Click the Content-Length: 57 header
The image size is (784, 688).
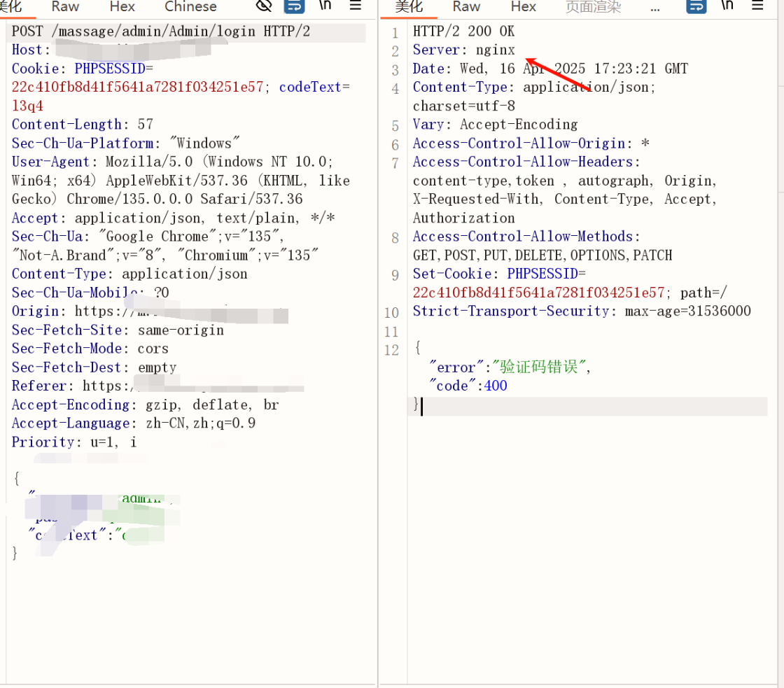coord(82,125)
